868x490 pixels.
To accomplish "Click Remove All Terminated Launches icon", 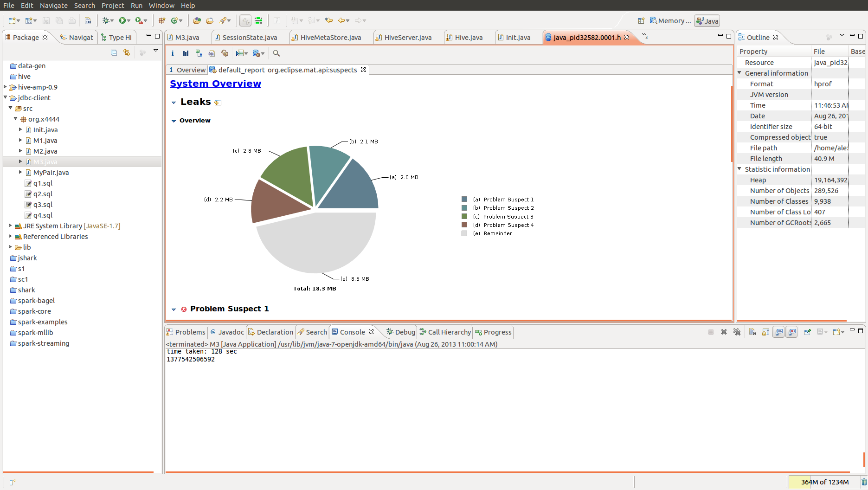I will [737, 332].
